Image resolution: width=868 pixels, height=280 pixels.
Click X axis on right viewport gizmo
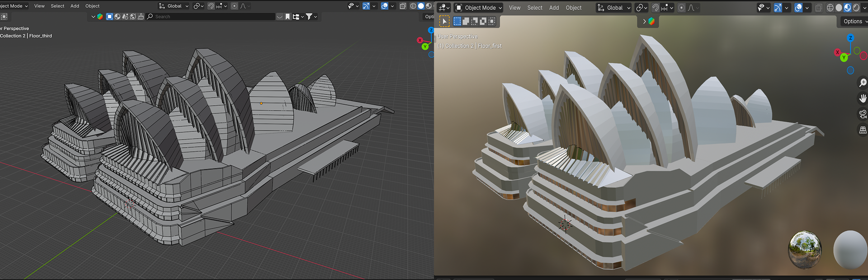837,52
